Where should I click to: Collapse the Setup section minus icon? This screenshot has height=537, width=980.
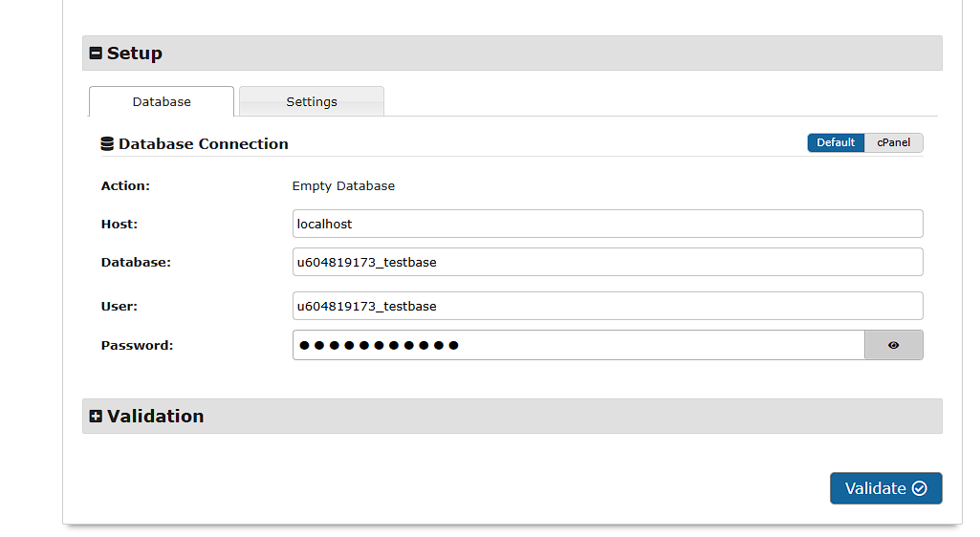click(x=96, y=54)
